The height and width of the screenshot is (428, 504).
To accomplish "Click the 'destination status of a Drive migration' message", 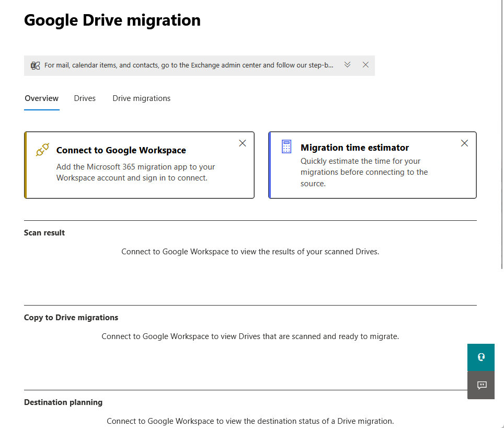I will click(x=250, y=421).
